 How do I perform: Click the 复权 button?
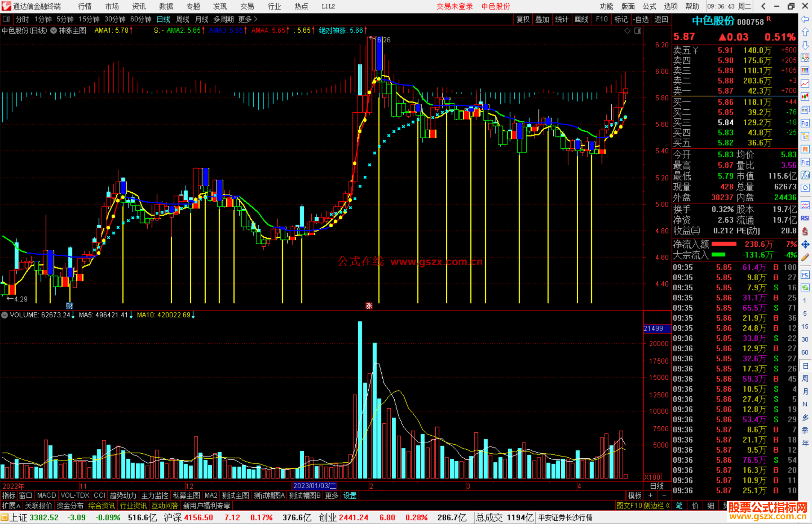tap(523, 19)
